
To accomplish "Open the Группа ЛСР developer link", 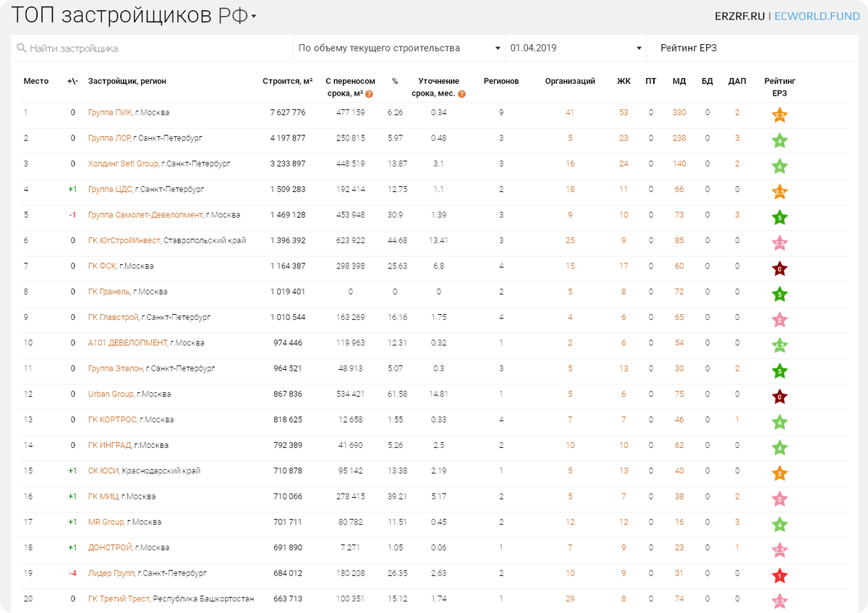I will [x=109, y=138].
